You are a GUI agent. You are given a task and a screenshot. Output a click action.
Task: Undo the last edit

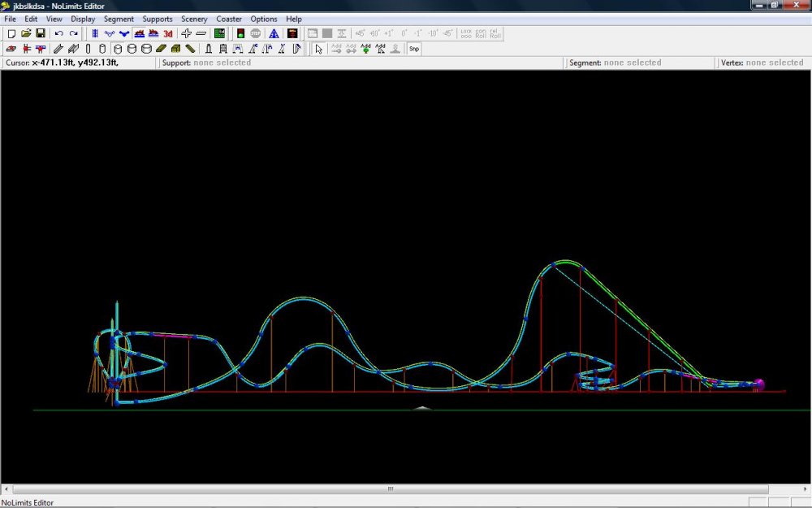pyautogui.click(x=58, y=33)
